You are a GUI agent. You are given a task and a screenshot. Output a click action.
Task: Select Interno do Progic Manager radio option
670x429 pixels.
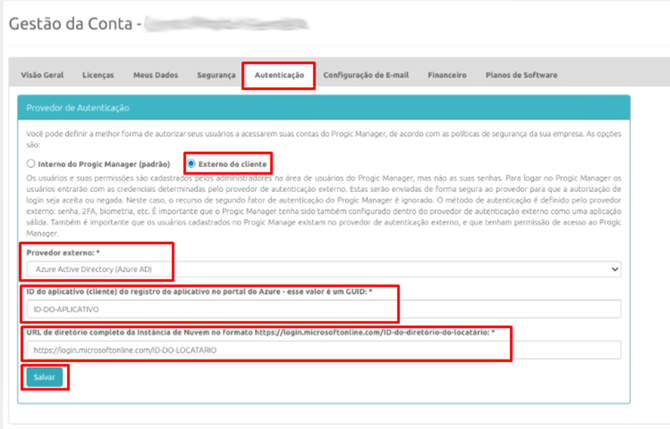30,164
